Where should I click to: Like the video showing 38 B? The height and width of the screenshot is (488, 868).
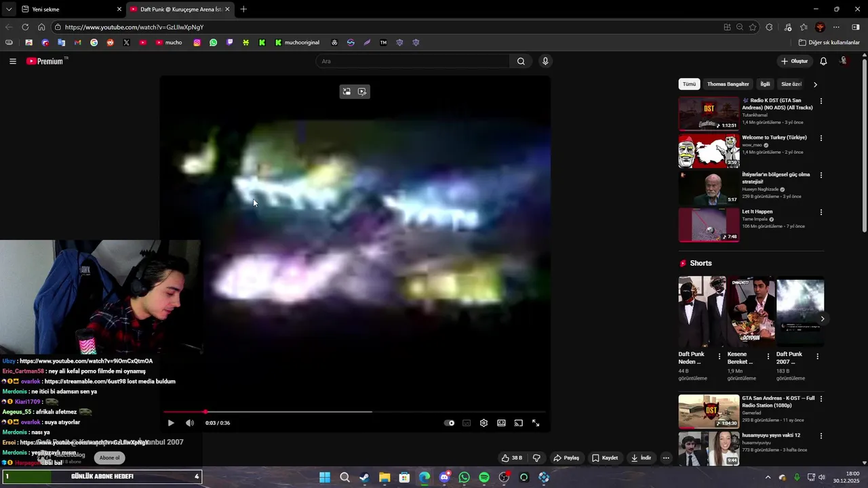click(x=512, y=458)
